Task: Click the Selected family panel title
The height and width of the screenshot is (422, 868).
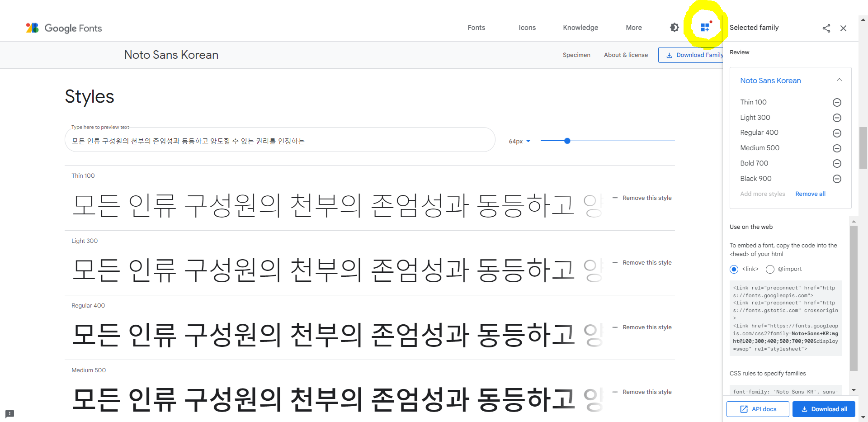Action: point(754,28)
